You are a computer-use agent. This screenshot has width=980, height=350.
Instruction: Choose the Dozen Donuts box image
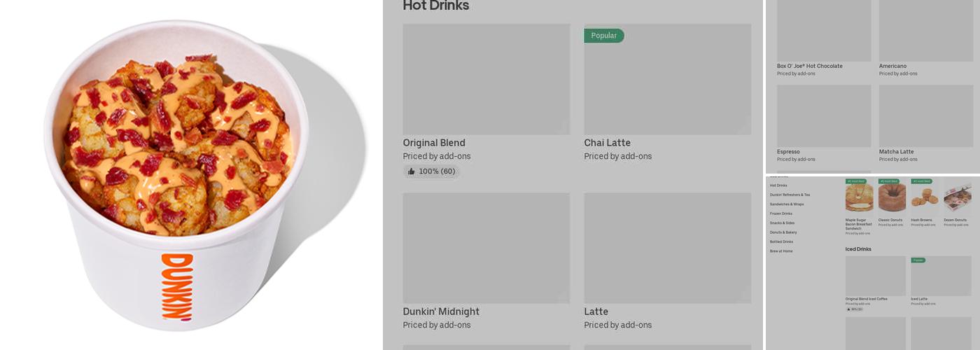957,197
